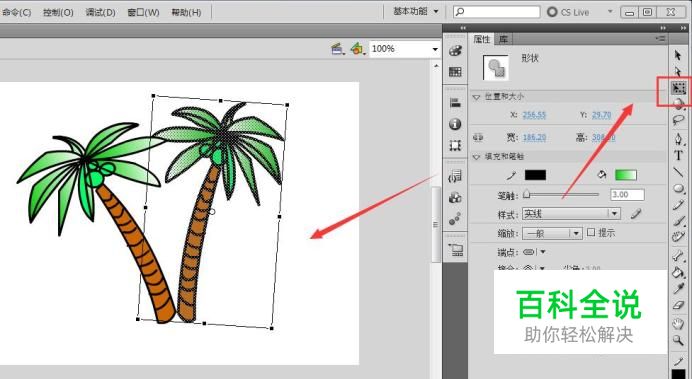Viewport: 692px width, 379px height.
Task: Select the Paint Bucket tool
Action: (678, 272)
